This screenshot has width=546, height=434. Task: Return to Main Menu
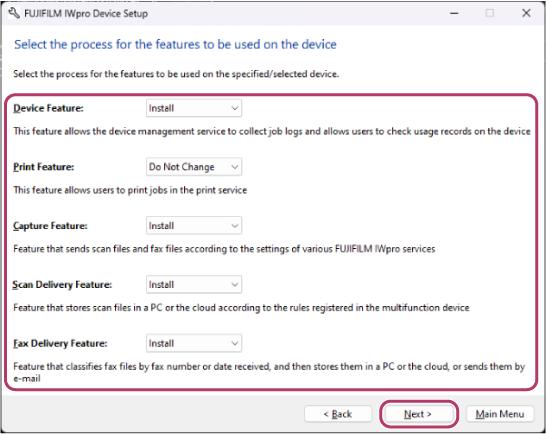click(500, 414)
